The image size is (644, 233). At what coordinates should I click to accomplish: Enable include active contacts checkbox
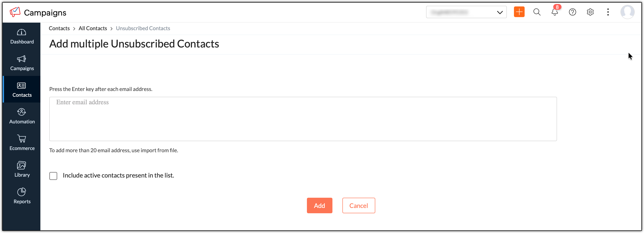53,176
